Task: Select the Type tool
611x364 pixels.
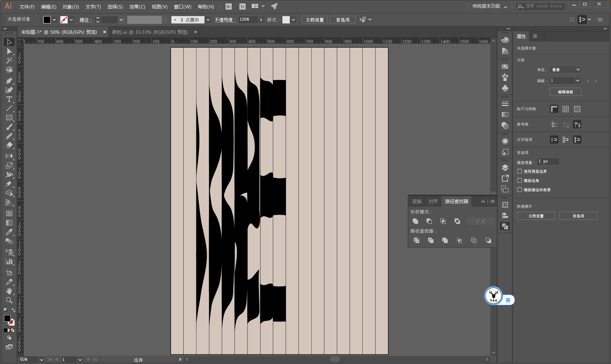Action: [x=9, y=99]
